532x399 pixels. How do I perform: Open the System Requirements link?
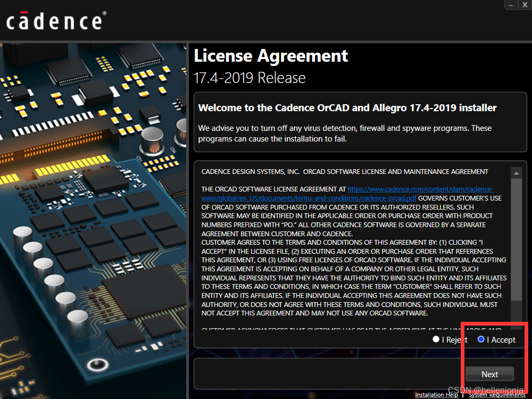(497, 395)
